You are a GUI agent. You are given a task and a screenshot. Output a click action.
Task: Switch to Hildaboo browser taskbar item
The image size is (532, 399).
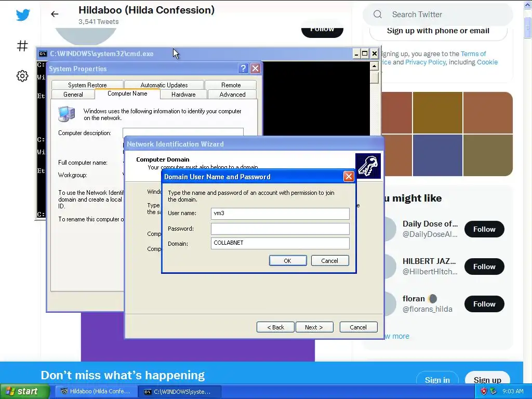pyautogui.click(x=96, y=391)
